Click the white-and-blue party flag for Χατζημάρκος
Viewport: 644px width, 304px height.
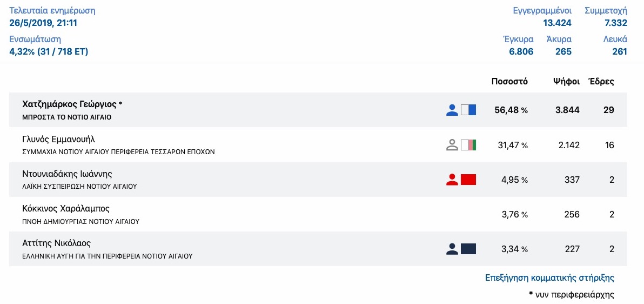click(468, 110)
